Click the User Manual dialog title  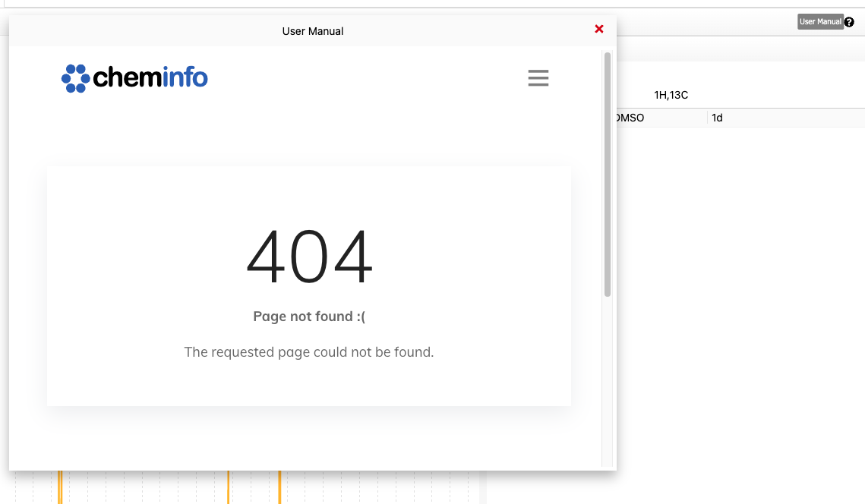[x=312, y=31]
